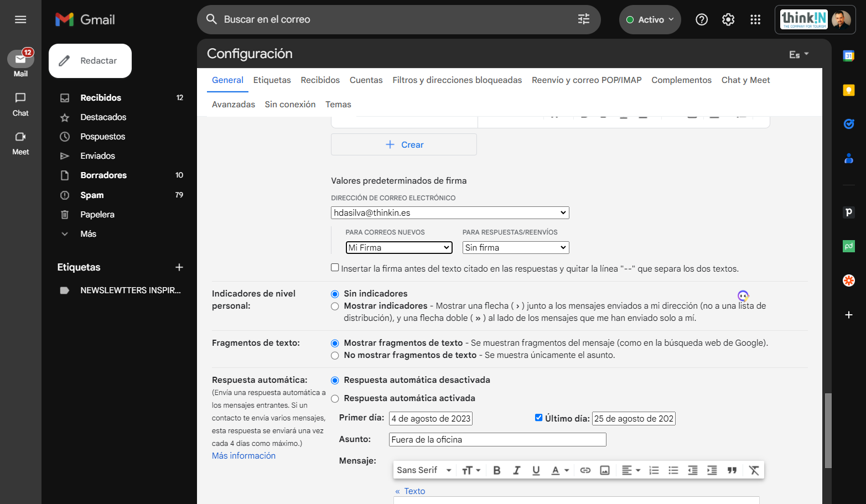
Task: Open the settings gear icon
Action: [x=728, y=19]
